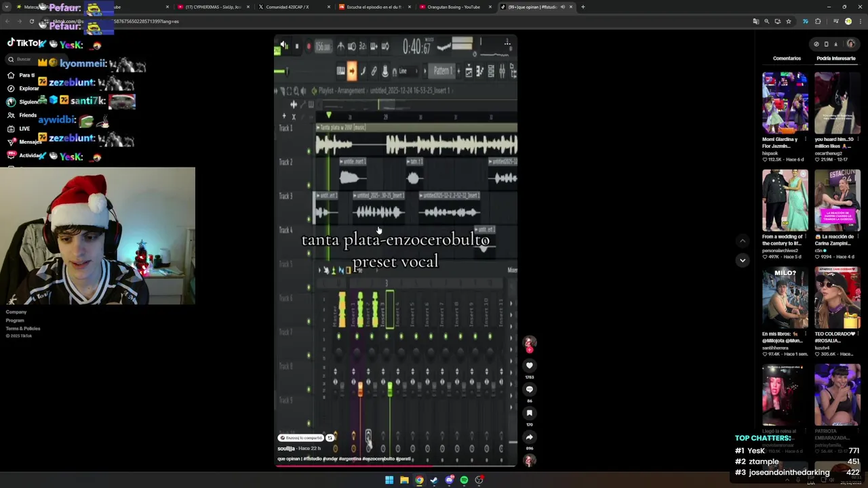Go to next video with down arrow

point(743,260)
